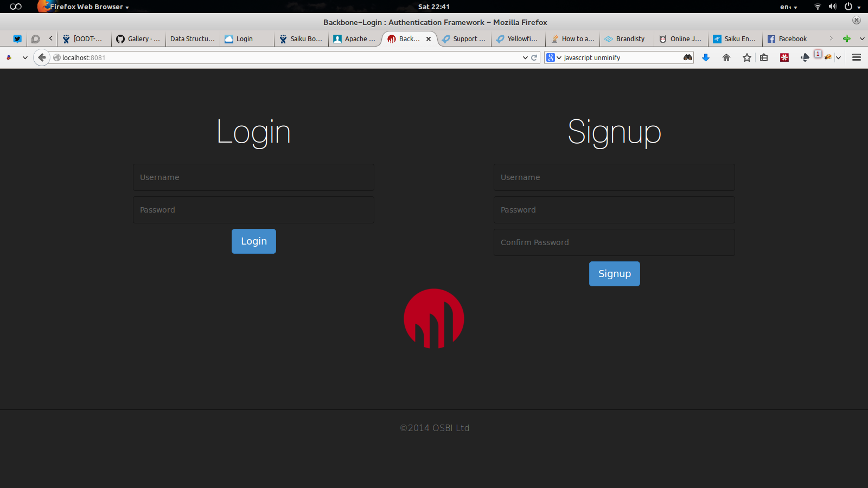Click the site identity globe icon
Viewport: 868px width, 488px height.
pyautogui.click(x=56, y=57)
